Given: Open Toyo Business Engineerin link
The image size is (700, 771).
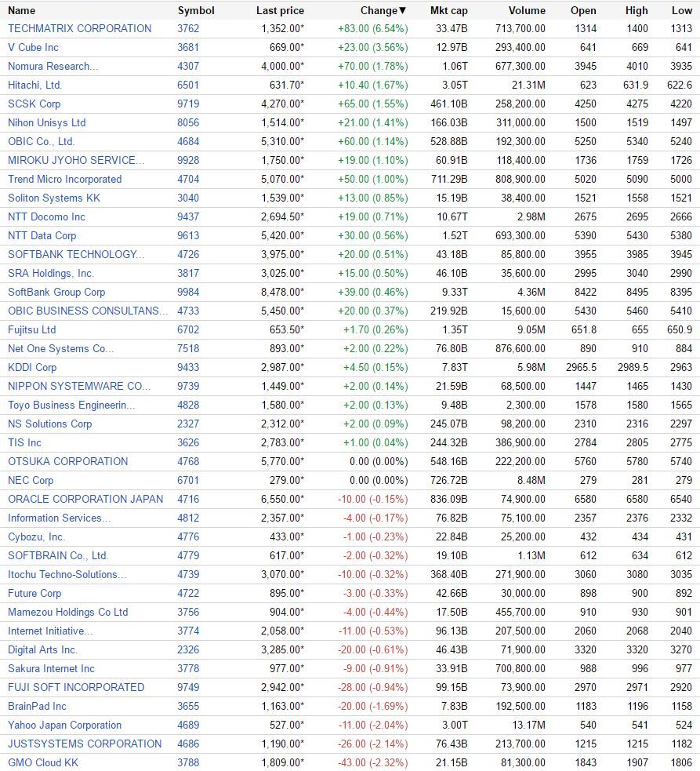Looking at the screenshot, I should [71, 406].
